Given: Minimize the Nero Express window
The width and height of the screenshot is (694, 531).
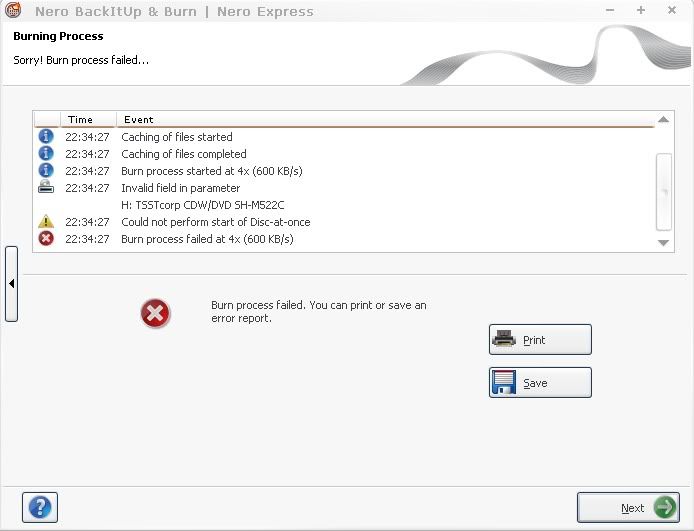Looking at the screenshot, I should tap(610, 10).
